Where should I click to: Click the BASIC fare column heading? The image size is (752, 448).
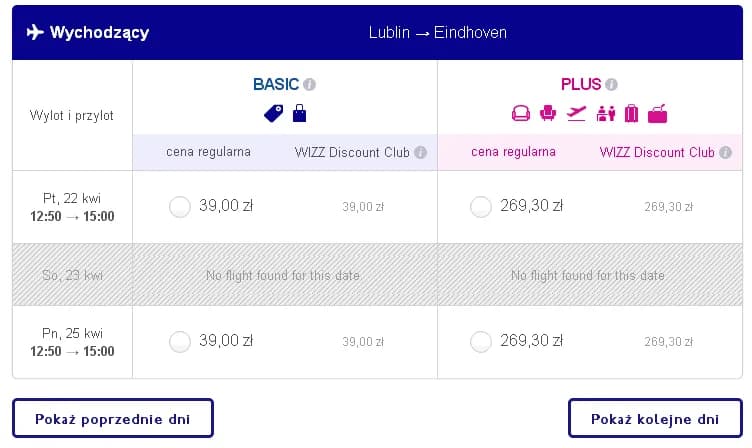coord(275,85)
